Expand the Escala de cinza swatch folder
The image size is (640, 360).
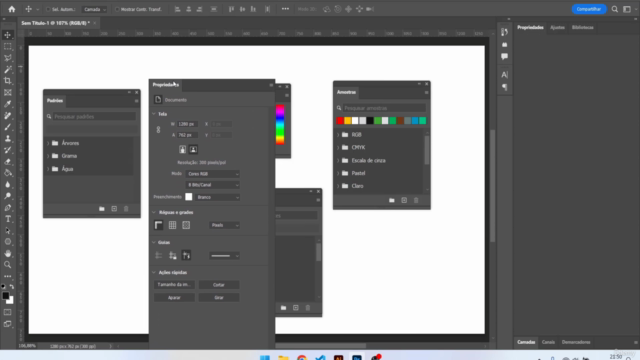(338, 160)
